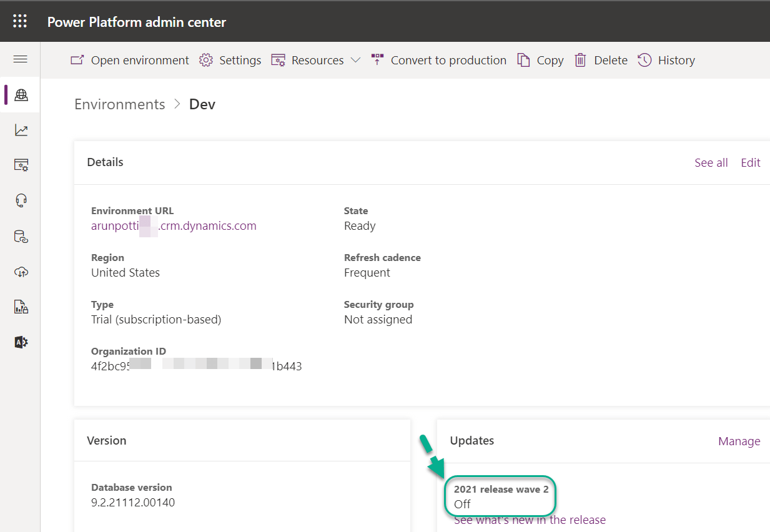Select Refresh cadence value Frequent
The image size is (770, 532).
click(x=367, y=273)
